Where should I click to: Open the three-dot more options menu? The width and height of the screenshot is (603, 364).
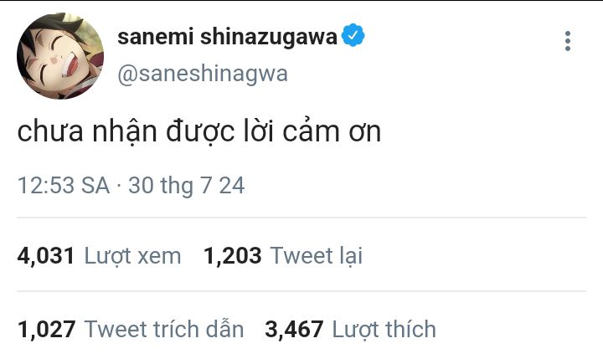coord(568,41)
